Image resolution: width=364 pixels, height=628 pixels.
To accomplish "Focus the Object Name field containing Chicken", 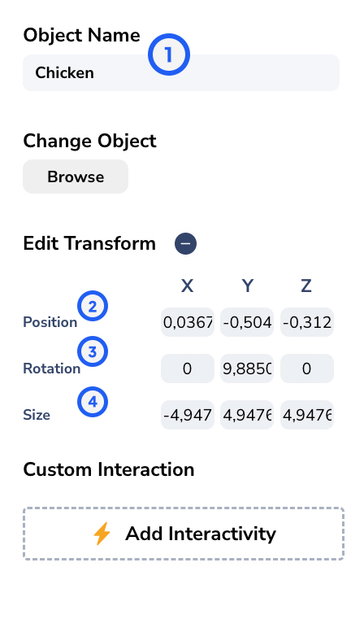I will click(x=181, y=73).
